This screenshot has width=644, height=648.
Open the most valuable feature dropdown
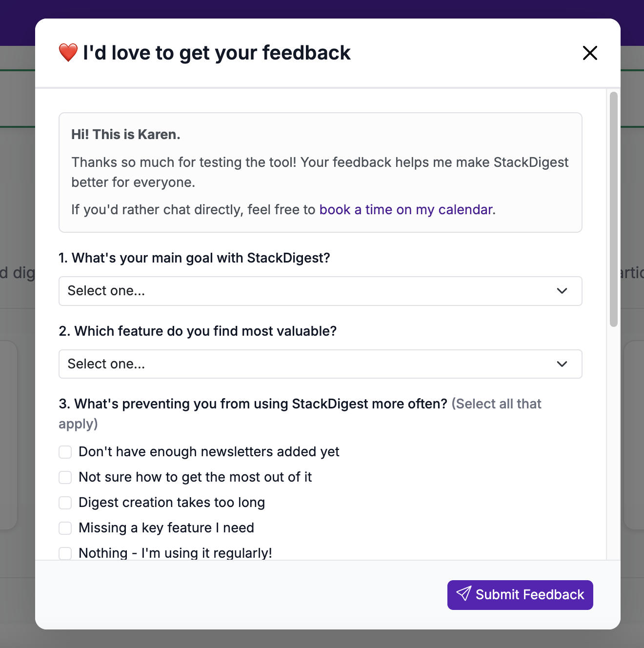[321, 364]
